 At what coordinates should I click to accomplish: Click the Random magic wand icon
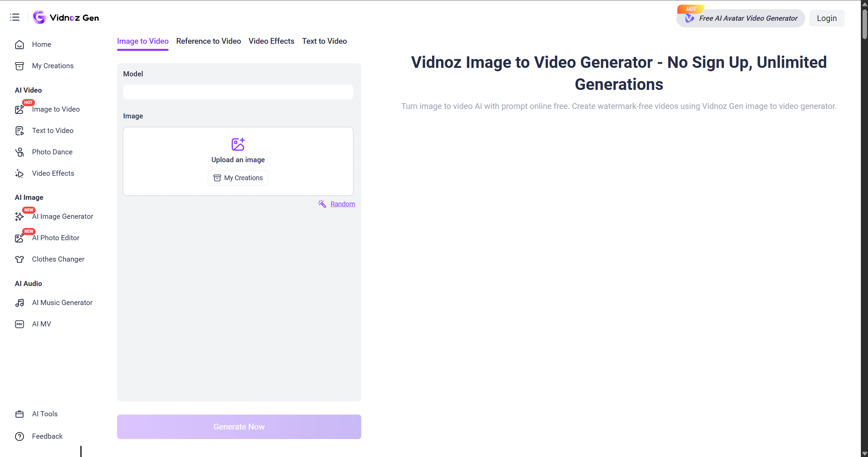point(322,204)
